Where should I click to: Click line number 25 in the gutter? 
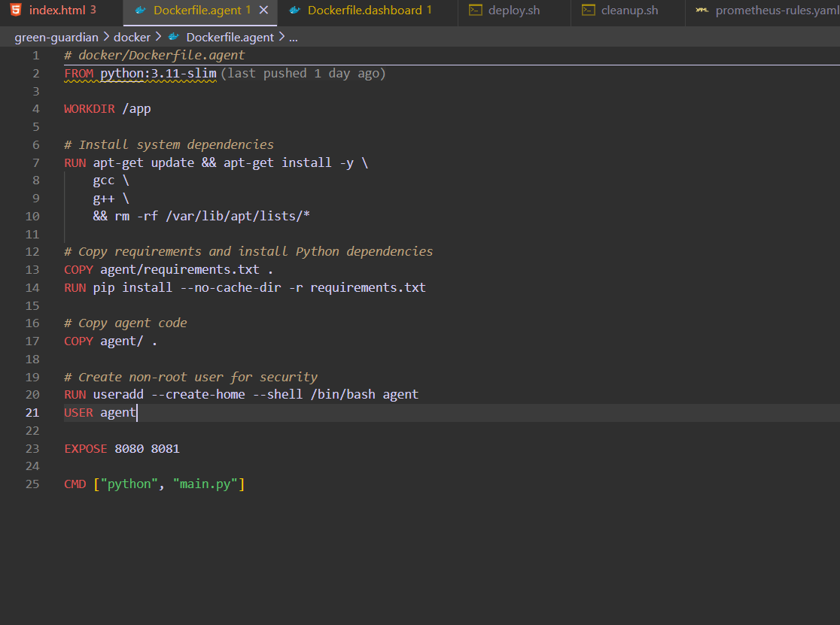(32, 484)
